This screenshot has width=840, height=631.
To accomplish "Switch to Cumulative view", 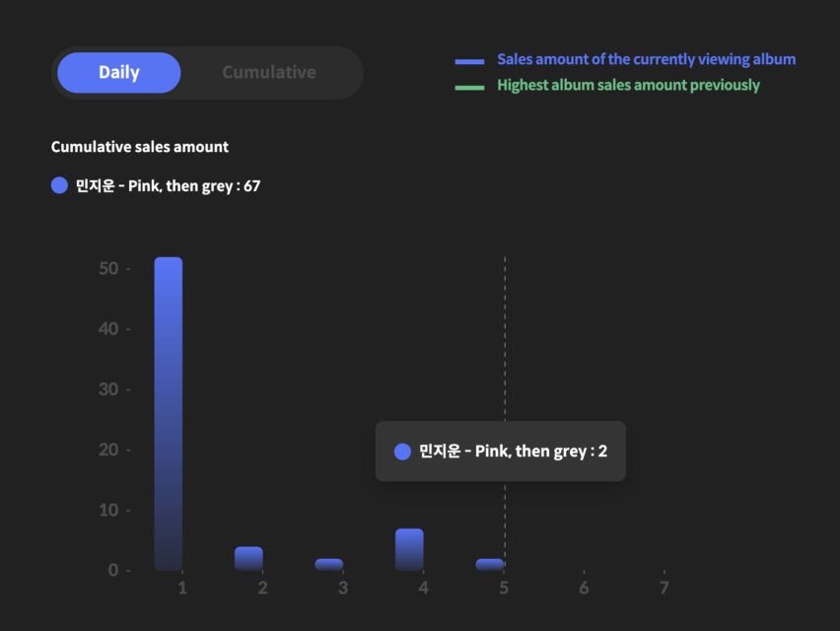I will [268, 73].
